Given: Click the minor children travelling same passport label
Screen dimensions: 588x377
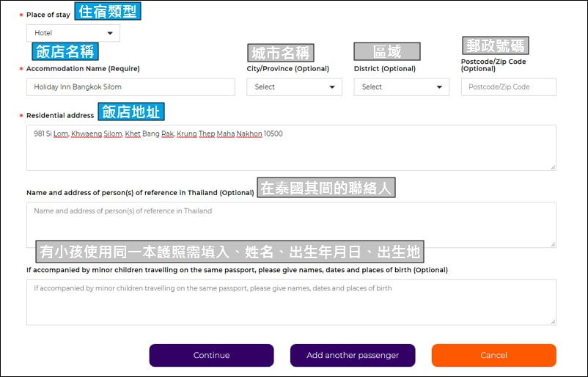Looking at the screenshot, I should coord(237,270).
